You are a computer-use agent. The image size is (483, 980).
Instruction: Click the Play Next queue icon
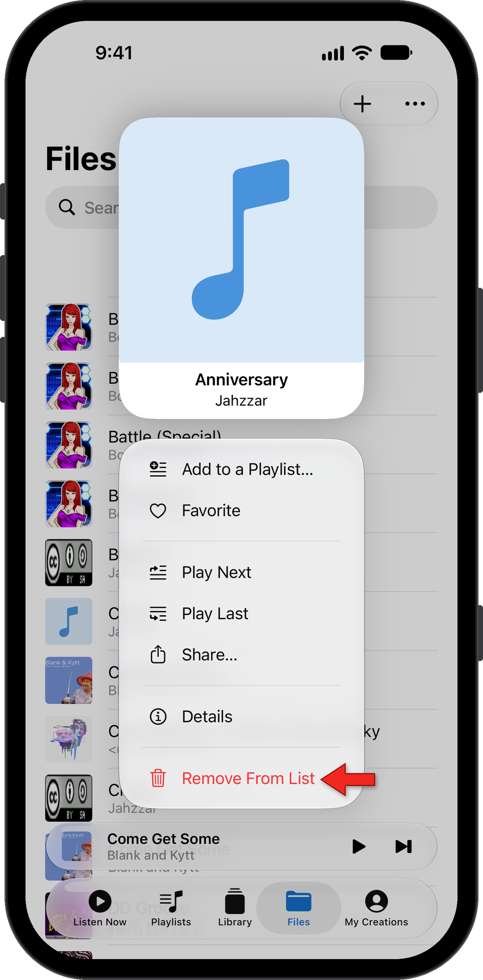pos(158,573)
